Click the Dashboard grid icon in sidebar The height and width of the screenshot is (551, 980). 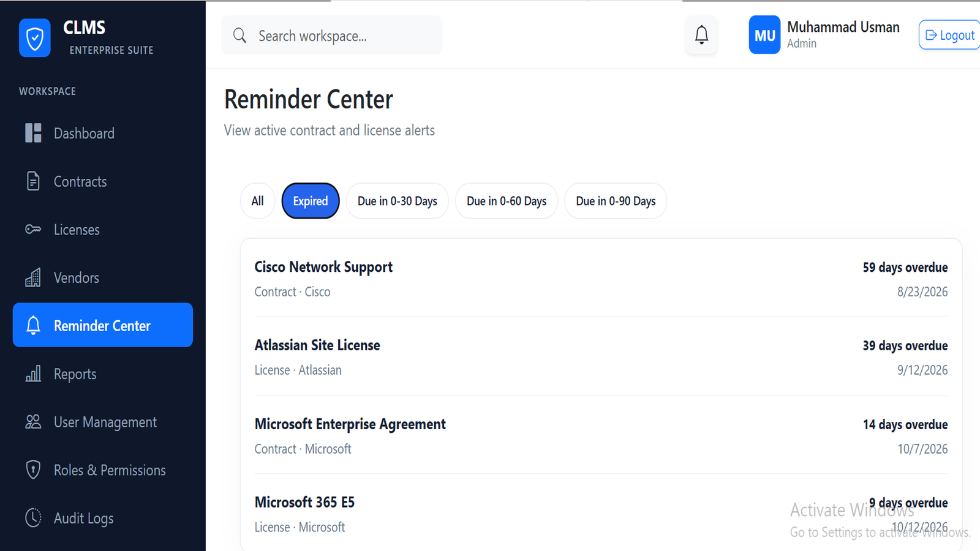[x=33, y=133]
